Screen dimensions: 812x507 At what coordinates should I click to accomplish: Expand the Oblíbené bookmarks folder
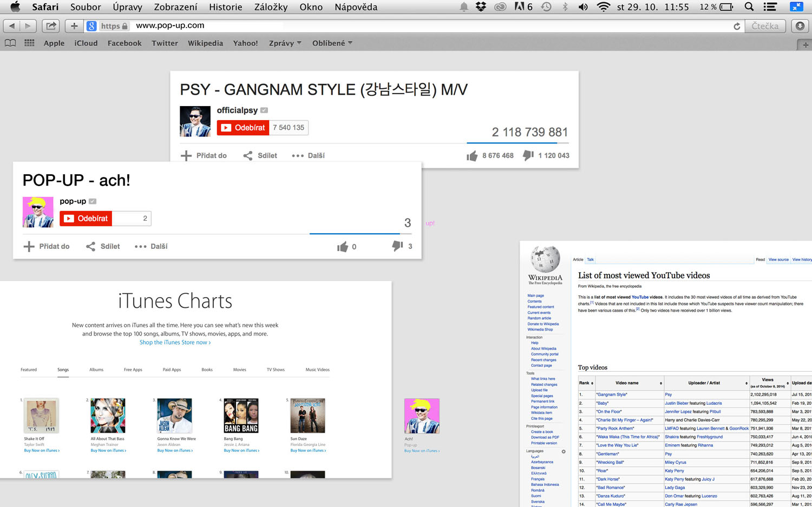click(332, 43)
